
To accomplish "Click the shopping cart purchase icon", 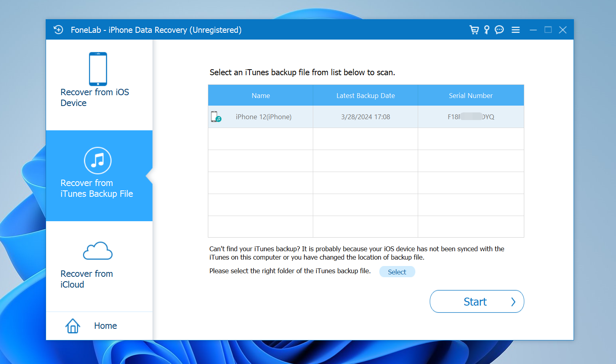I will pos(474,30).
